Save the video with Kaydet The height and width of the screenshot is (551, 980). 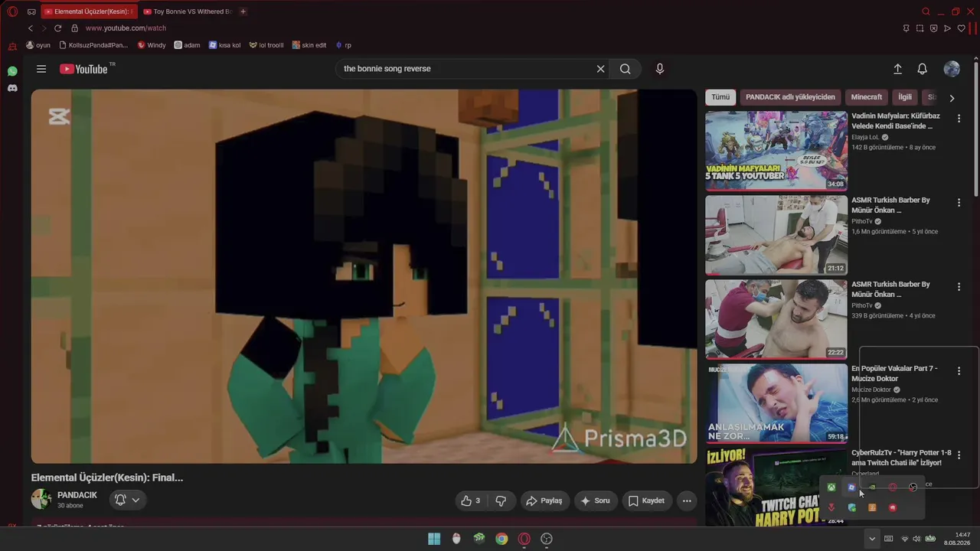pos(646,500)
